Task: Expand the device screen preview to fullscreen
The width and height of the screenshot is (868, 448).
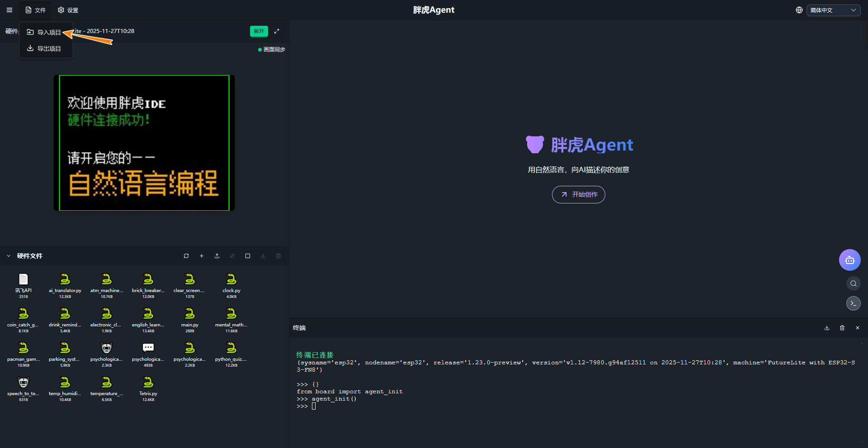Action: point(277,31)
